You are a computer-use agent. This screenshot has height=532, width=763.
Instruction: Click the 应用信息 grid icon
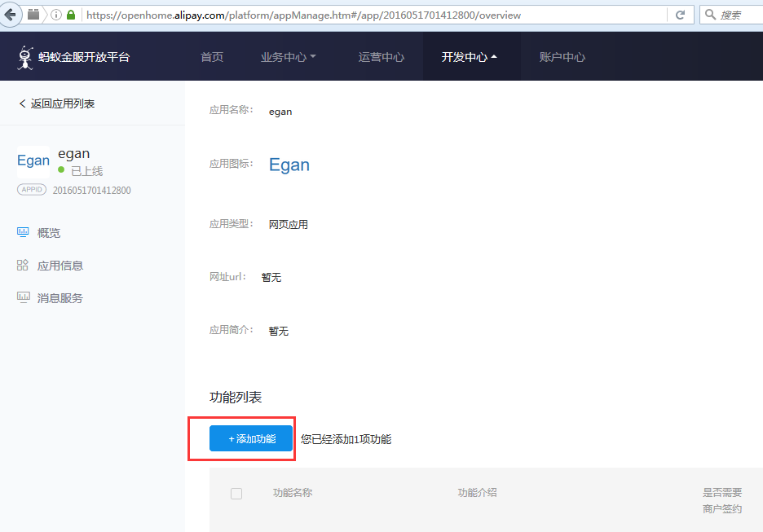[x=22, y=265]
